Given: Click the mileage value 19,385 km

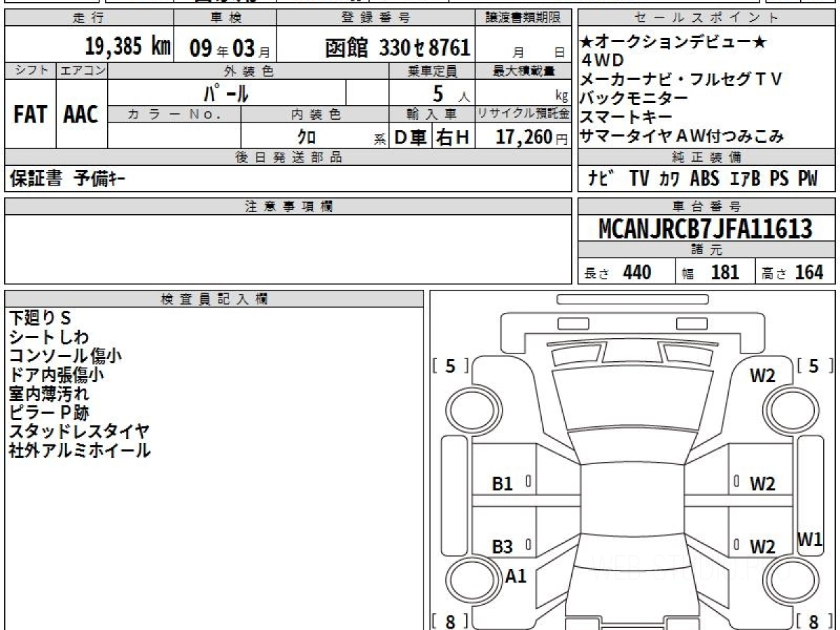Looking at the screenshot, I should pos(128,47).
